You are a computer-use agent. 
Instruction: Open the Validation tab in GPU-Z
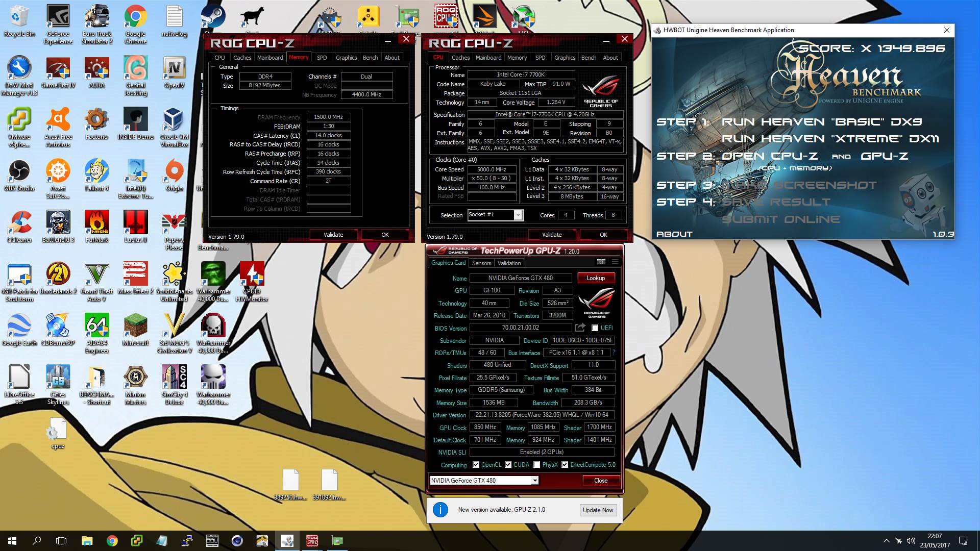click(x=509, y=263)
